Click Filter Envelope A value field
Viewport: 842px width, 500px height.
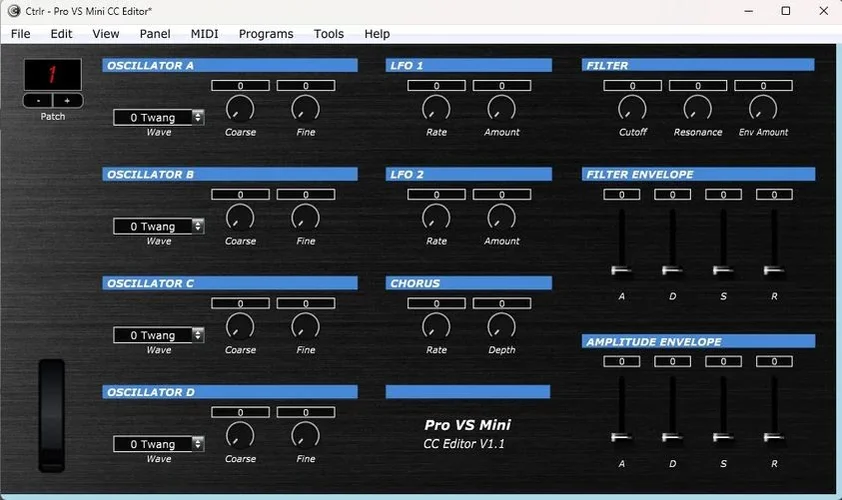pyautogui.click(x=622, y=194)
